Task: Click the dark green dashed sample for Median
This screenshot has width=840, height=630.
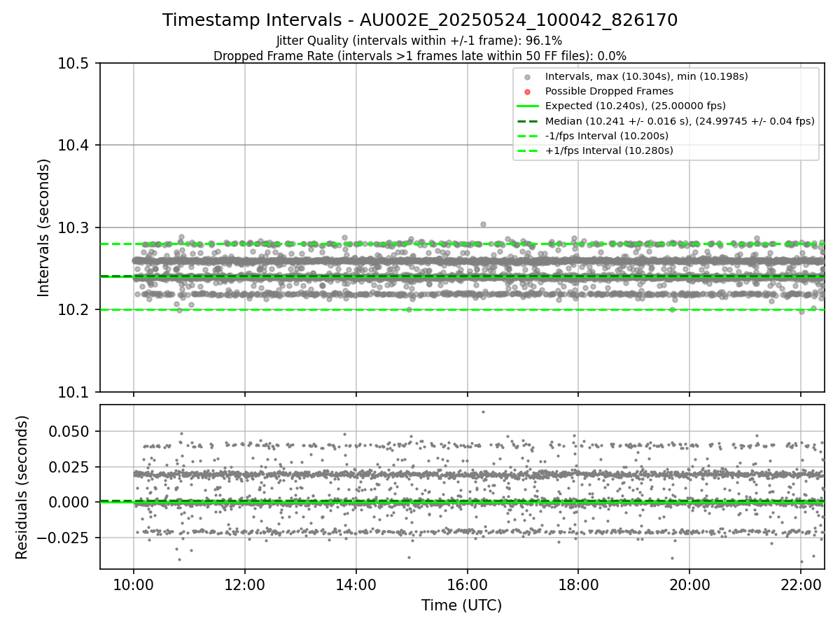Action: [x=528, y=120]
